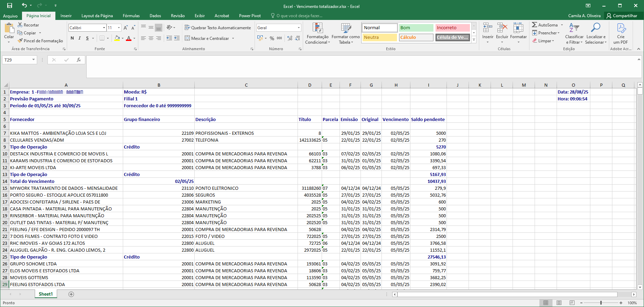This screenshot has width=644, height=307.
Task: Click the Create PDF icon
Action: 621,28
